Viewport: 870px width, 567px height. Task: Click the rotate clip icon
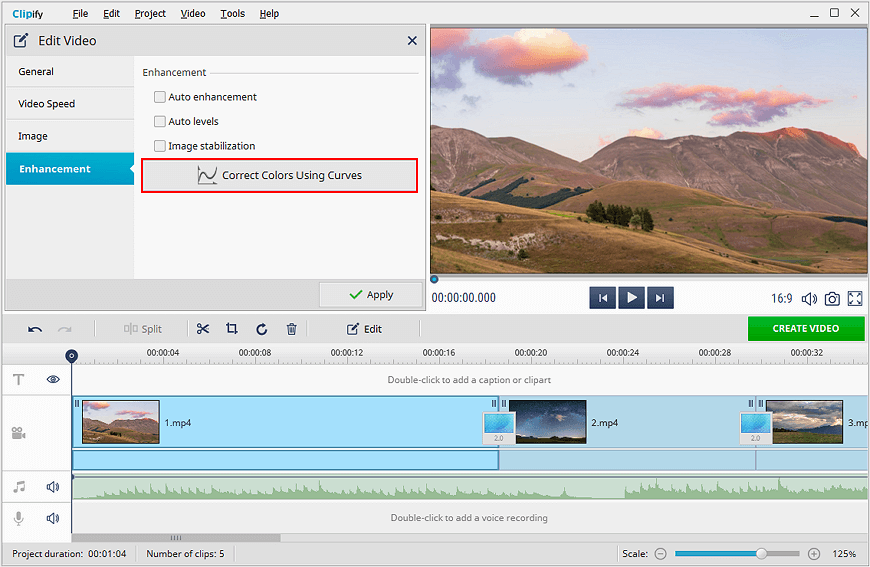point(262,329)
